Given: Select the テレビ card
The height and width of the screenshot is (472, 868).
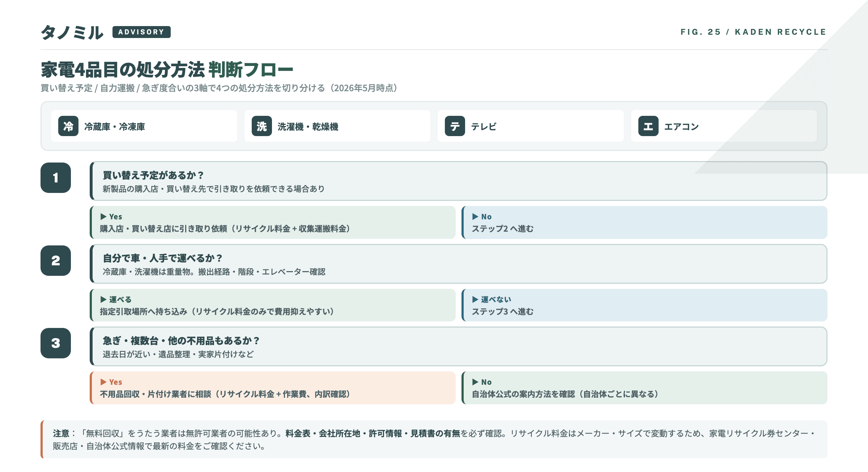Looking at the screenshot, I should point(531,126).
